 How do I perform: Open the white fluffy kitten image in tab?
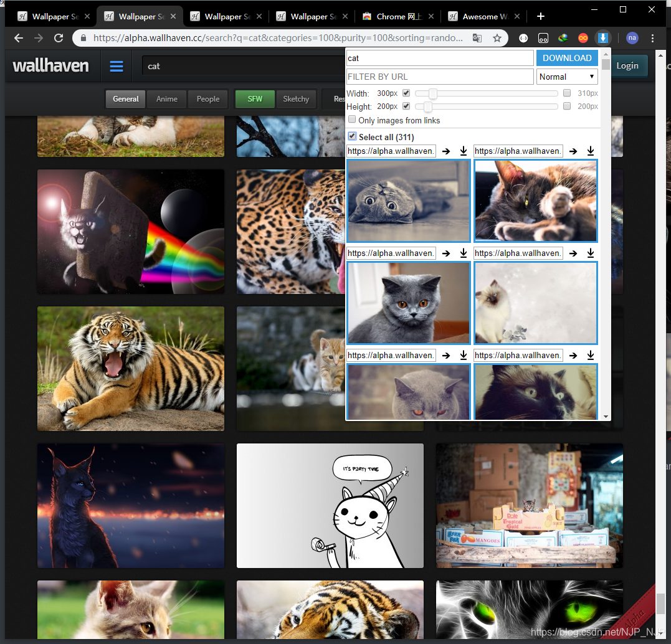pyautogui.click(x=573, y=253)
